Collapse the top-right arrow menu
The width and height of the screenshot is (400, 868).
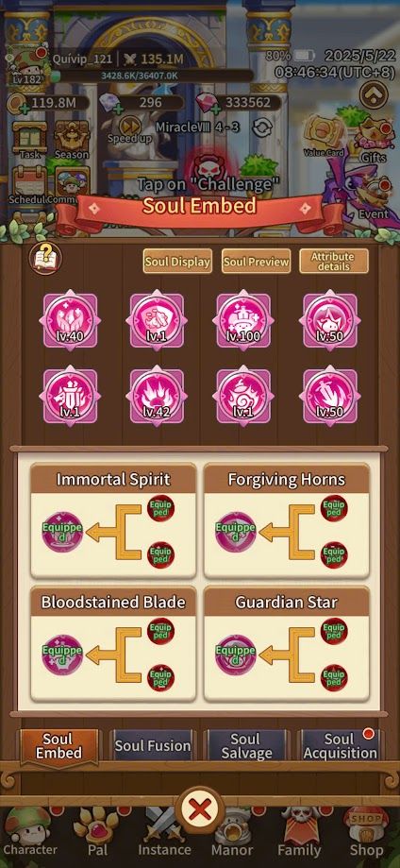374,94
